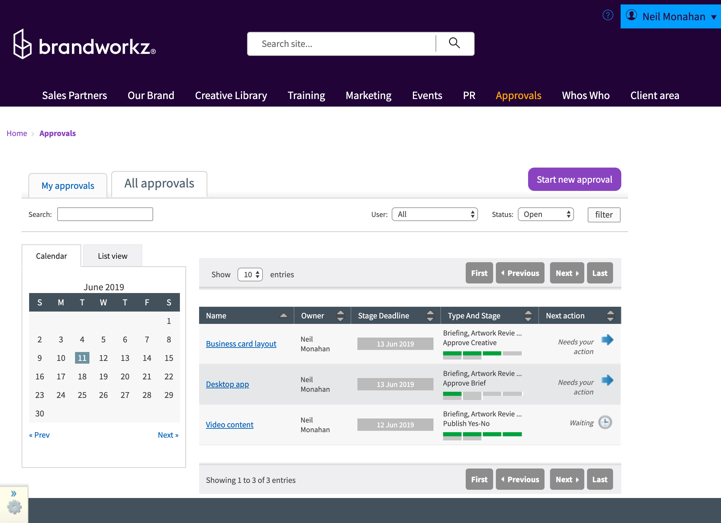Click the bottom Next pagination button
This screenshot has width=721, height=523.
(x=567, y=479)
